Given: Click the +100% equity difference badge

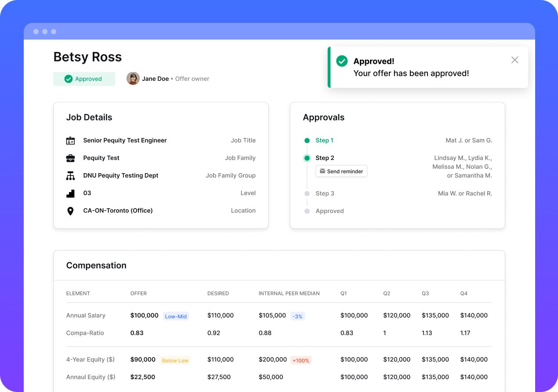Looking at the screenshot, I should 301,360.
